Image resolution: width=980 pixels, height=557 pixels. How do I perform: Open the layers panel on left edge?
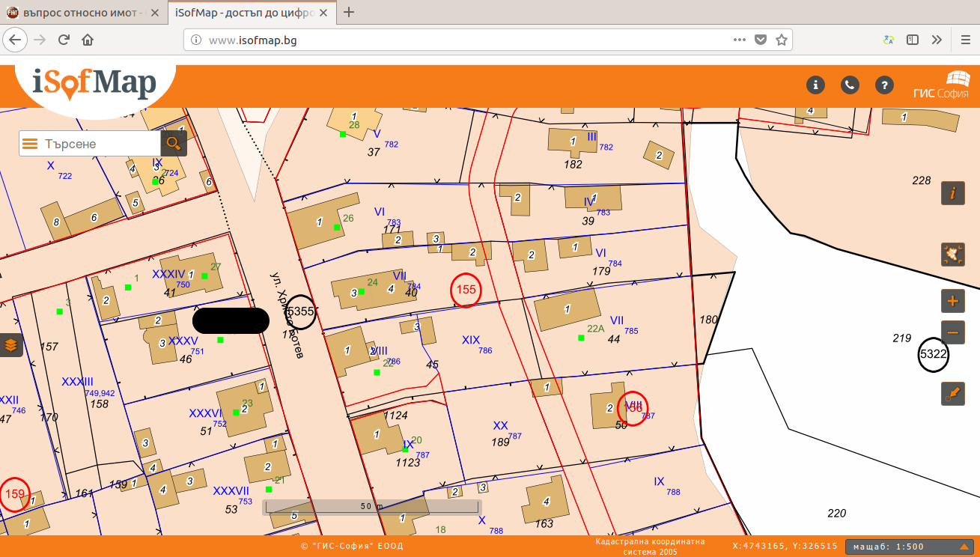(11, 345)
